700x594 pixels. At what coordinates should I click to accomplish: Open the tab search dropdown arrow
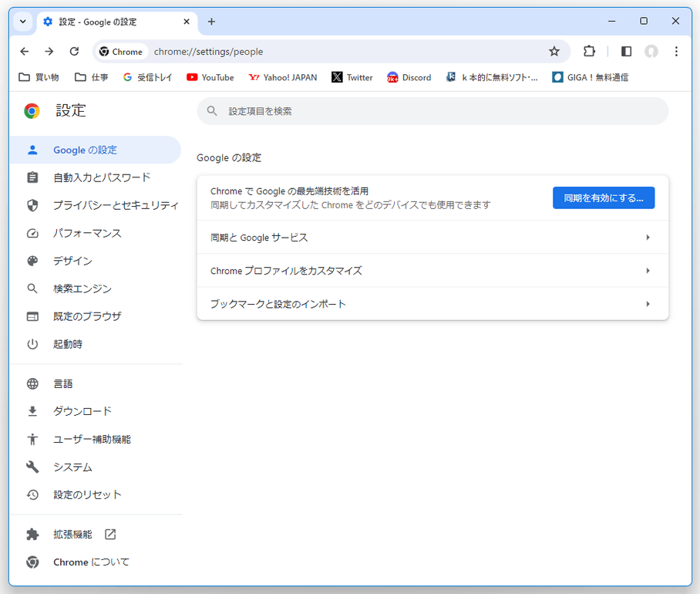coord(23,22)
